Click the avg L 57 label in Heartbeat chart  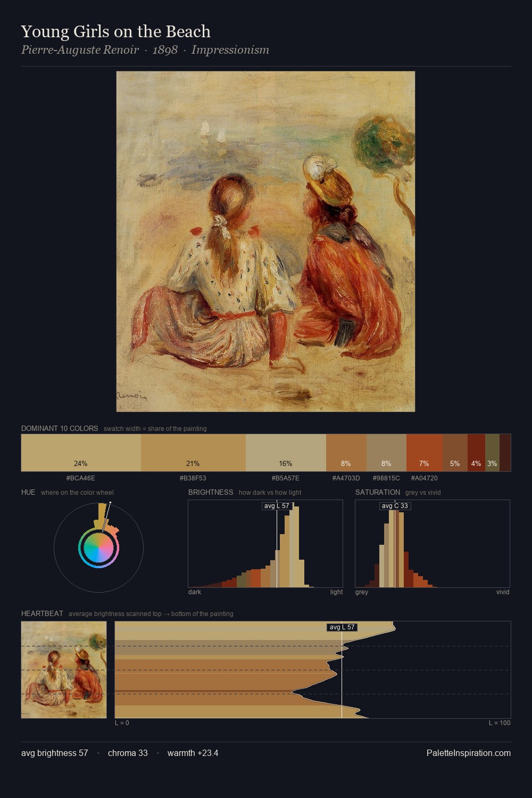(342, 627)
